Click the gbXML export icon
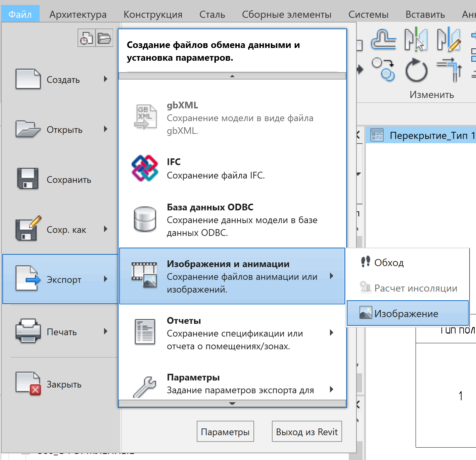Viewport: 476px width, 460px height. 145,117
